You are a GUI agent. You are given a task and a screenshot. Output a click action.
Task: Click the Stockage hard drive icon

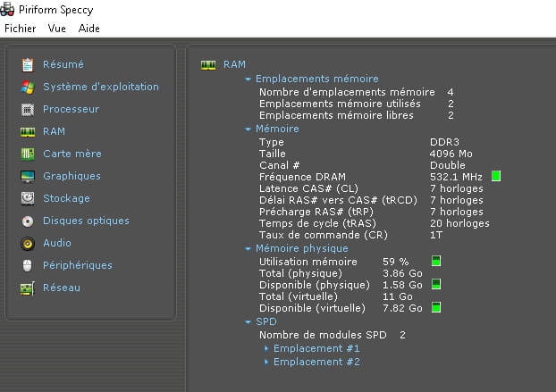[28, 198]
